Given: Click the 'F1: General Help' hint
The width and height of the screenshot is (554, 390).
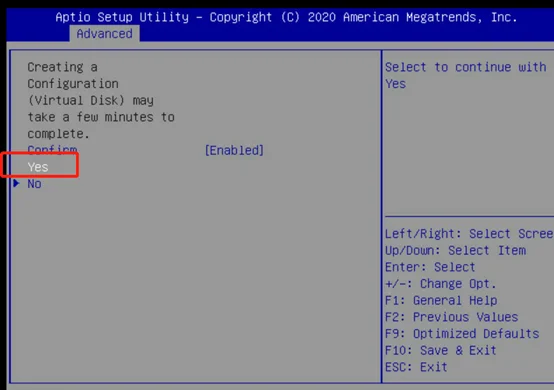Looking at the screenshot, I should pyautogui.click(x=441, y=300).
